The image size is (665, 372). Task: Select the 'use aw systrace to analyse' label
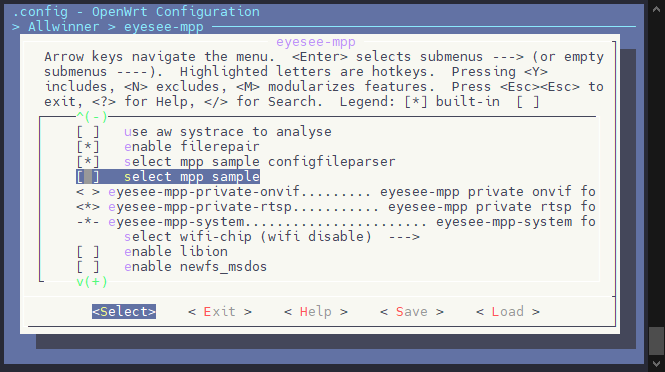[x=228, y=132]
